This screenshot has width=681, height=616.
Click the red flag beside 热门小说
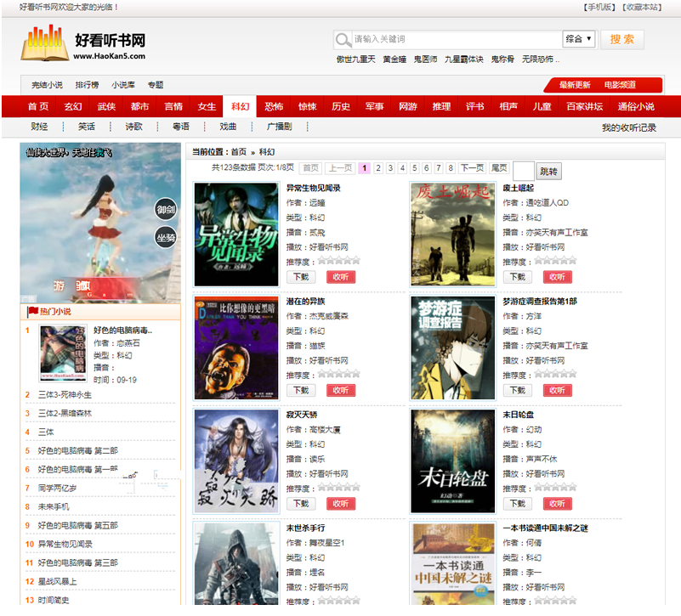point(33,312)
